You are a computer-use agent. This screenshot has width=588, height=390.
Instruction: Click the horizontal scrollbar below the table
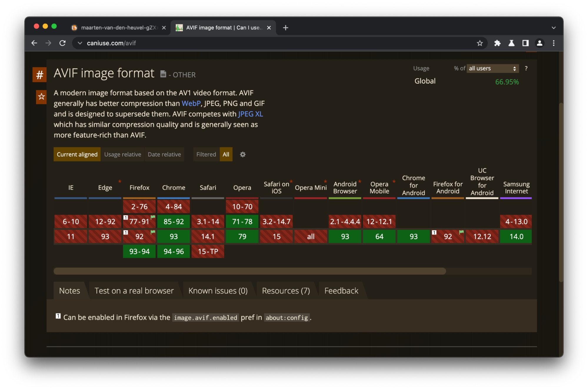click(x=249, y=271)
